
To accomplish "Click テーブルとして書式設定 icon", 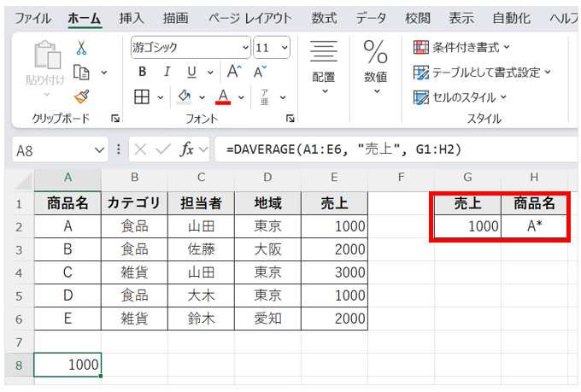I will click(421, 73).
